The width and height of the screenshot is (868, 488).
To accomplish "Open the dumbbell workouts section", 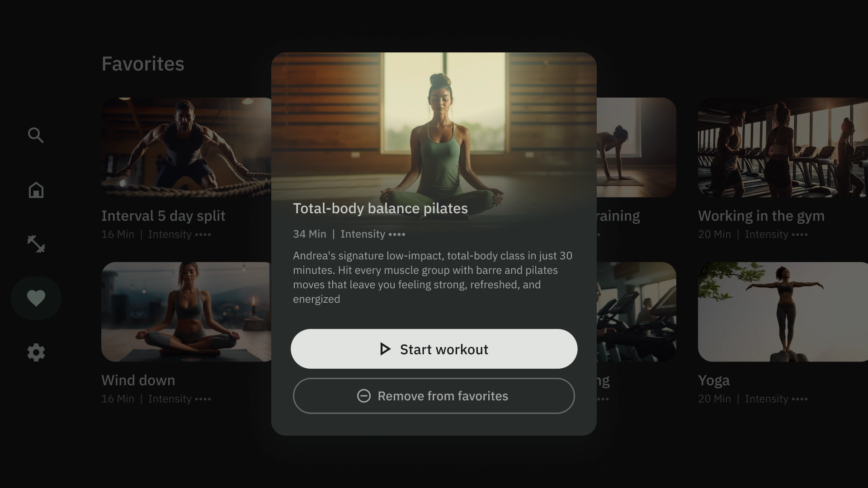I will click(36, 244).
